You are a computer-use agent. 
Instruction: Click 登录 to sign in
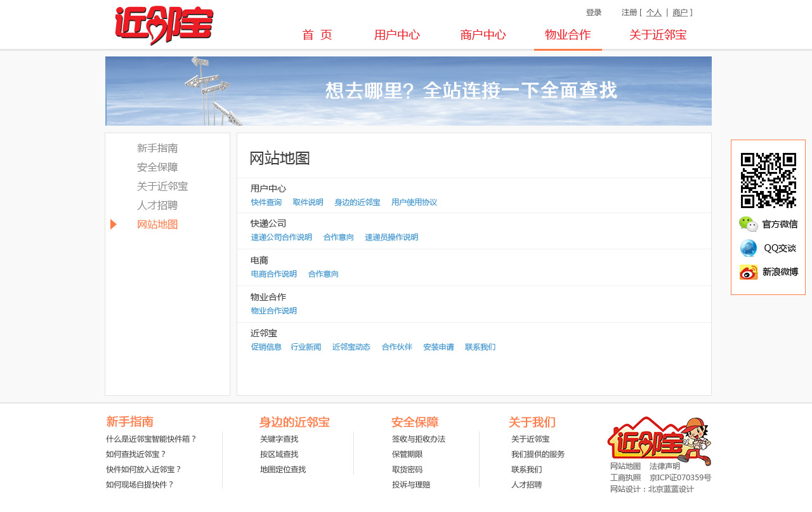pos(594,12)
